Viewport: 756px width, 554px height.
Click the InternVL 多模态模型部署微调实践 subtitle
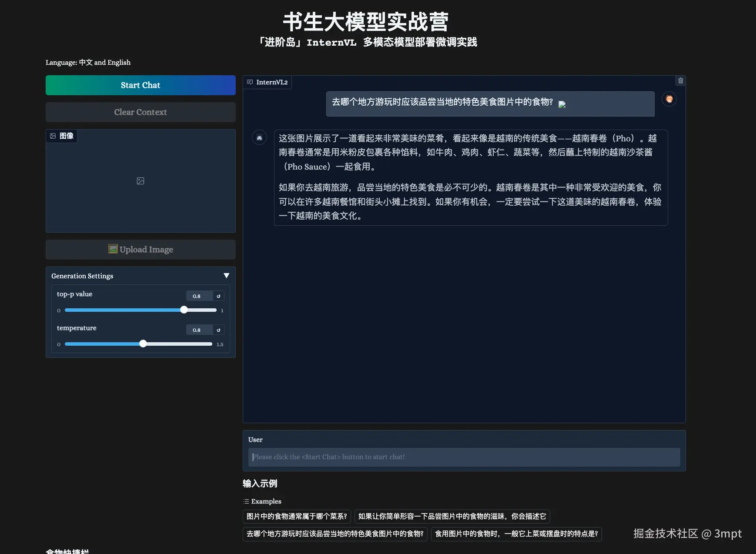(368, 42)
